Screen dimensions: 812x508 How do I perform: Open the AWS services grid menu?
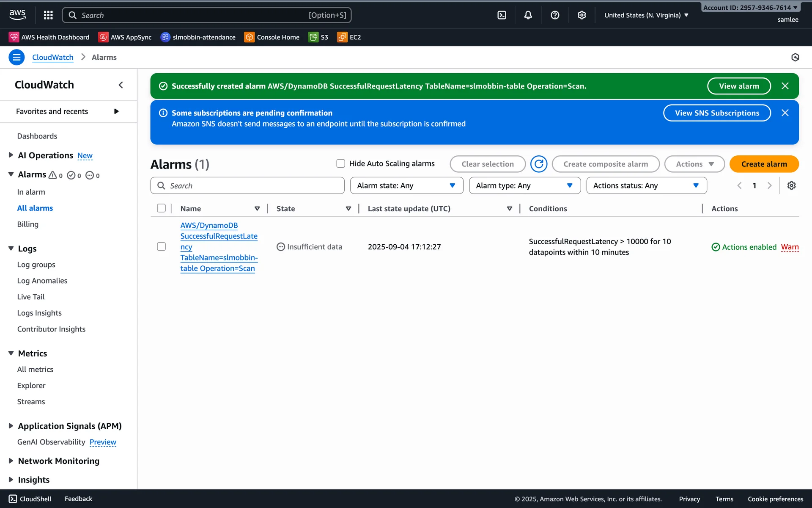tap(48, 15)
